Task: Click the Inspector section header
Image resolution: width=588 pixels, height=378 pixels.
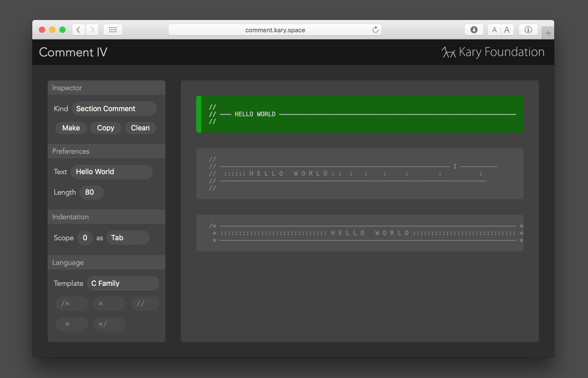Action: (107, 88)
